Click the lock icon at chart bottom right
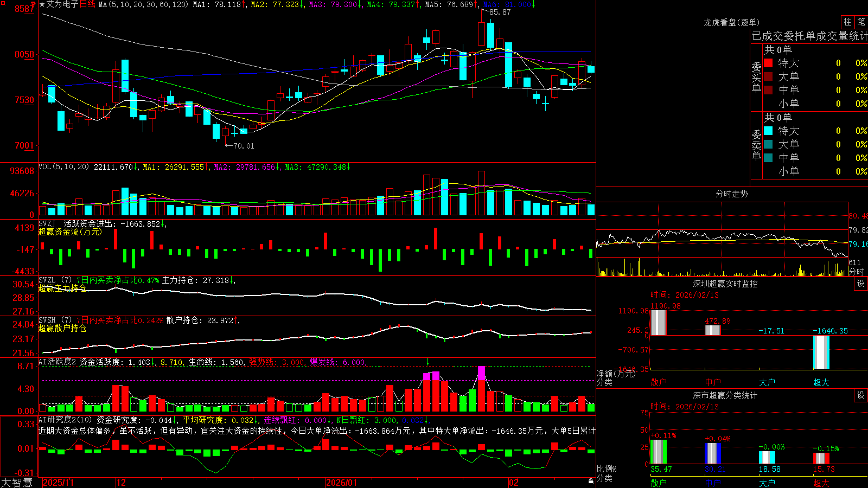 point(591,481)
